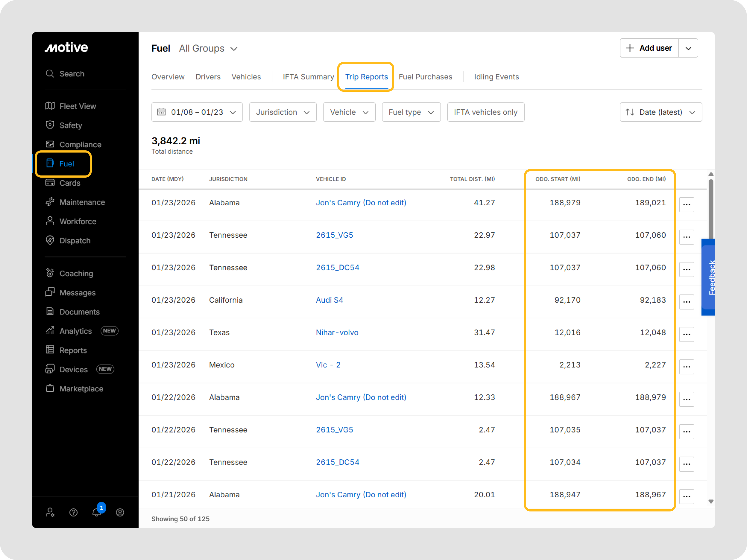Open more options for 01/23 2615_VG5 row
Screen dimensions: 747x560
click(x=686, y=237)
